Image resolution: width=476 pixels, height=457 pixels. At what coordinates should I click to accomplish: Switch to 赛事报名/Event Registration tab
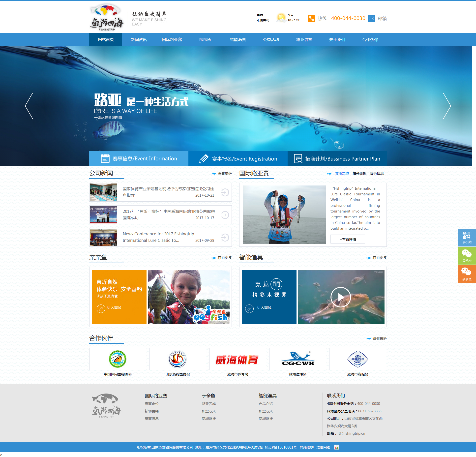pyautogui.click(x=238, y=159)
